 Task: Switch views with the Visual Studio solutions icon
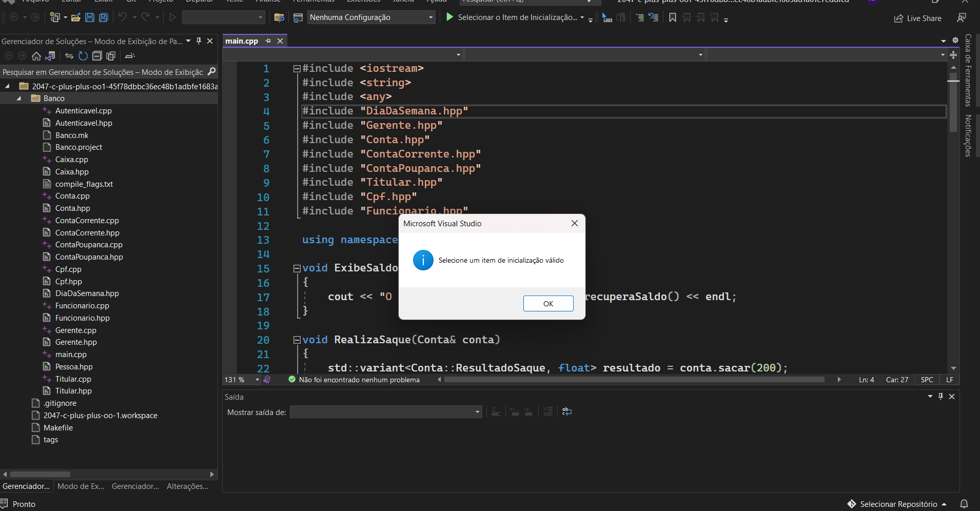point(50,56)
